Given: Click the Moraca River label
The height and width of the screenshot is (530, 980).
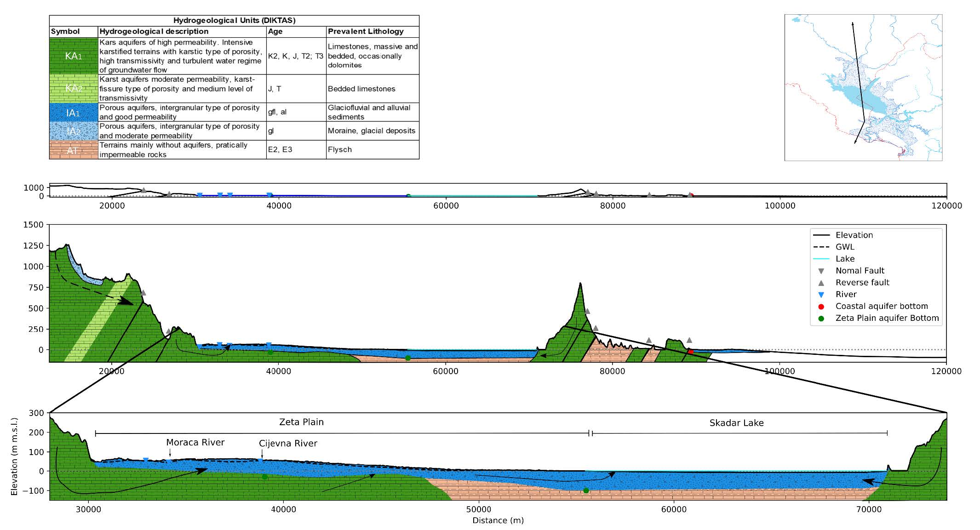Looking at the screenshot, I should 195,442.
